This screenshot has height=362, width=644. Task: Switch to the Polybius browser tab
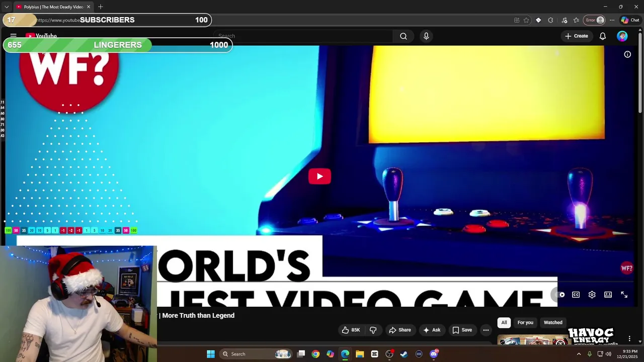[53, 7]
